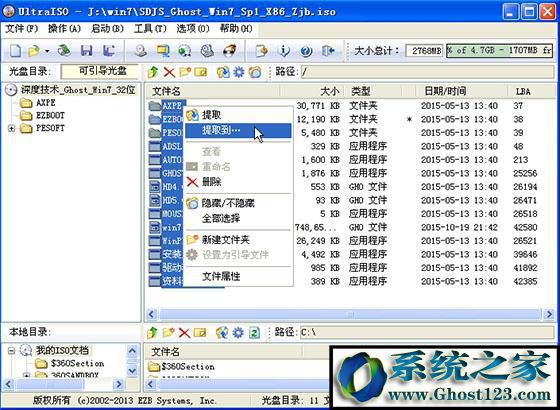
Task: Sort by the LBA column header
Action: tap(531, 91)
